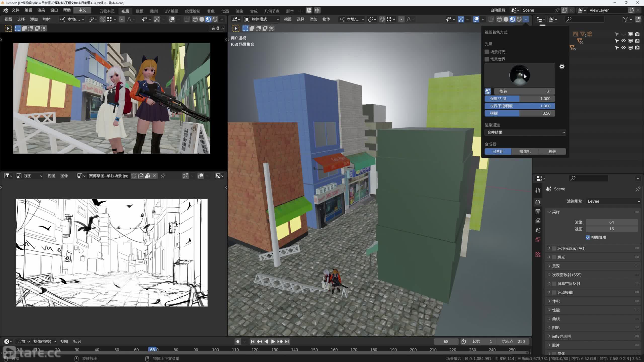Image resolution: width=644 pixels, height=362 pixels.
Task: Open HDRI studio light preferences gear
Action: point(562,67)
